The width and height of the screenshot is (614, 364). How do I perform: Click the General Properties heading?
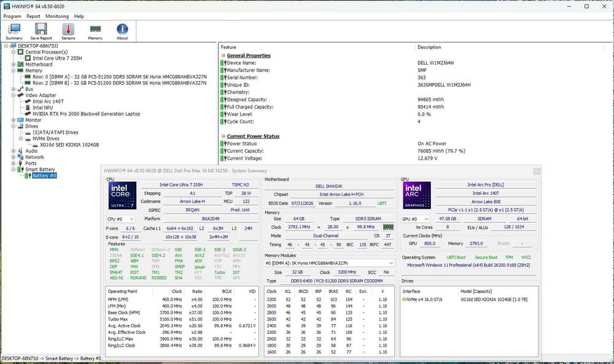[x=249, y=56]
